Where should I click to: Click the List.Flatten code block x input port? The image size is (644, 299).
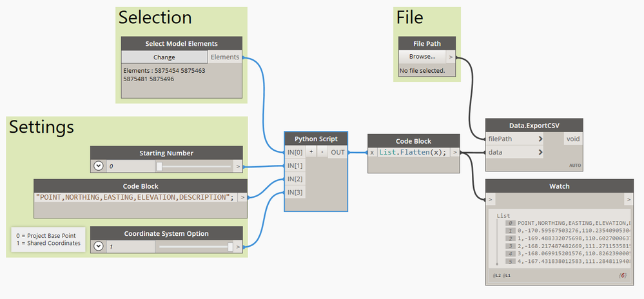pyautogui.click(x=372, y=152)
